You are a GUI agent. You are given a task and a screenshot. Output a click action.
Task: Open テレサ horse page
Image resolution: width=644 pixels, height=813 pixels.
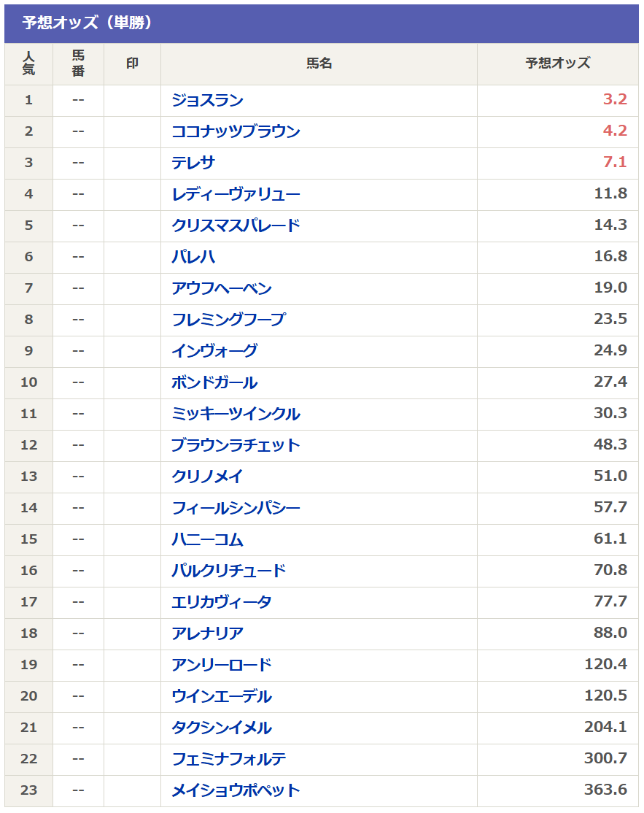click(x=193, y=163)
